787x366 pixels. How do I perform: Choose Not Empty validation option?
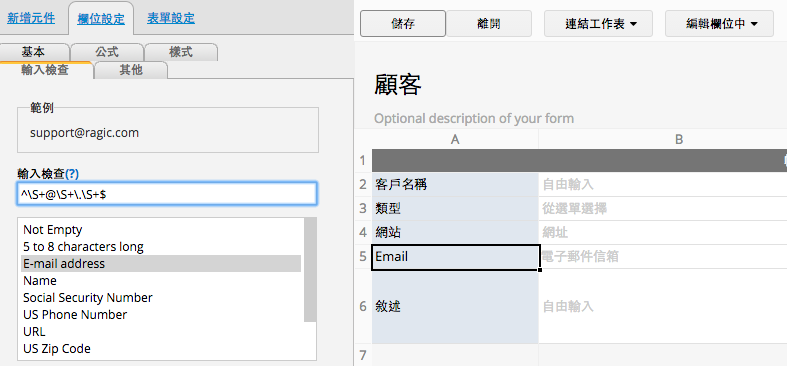161,230
